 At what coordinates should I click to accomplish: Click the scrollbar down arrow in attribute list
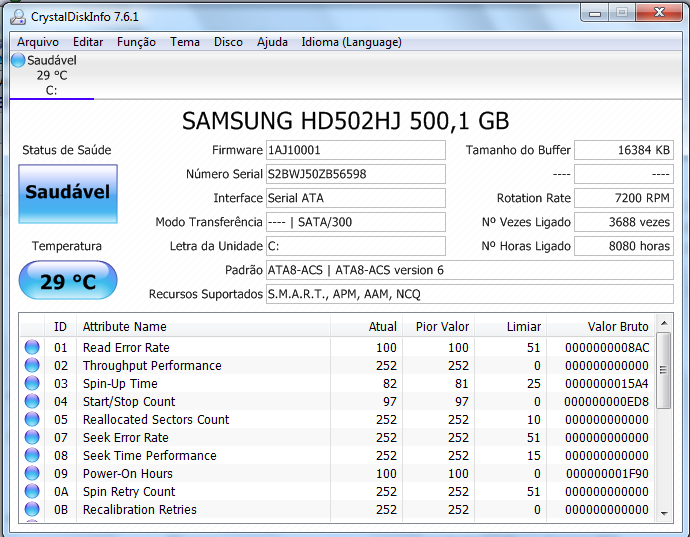[x=664, y=513]
